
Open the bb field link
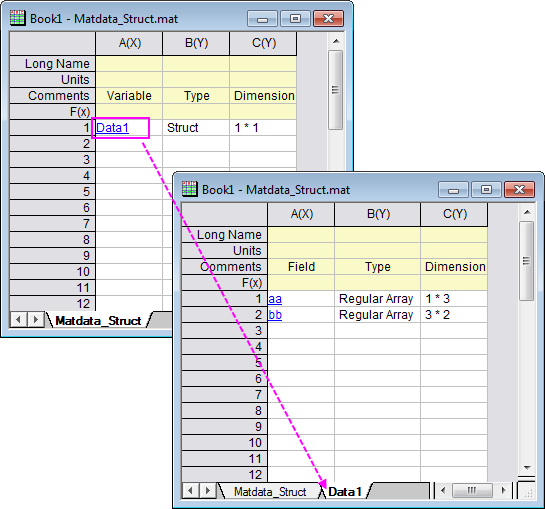pos(275,315)
